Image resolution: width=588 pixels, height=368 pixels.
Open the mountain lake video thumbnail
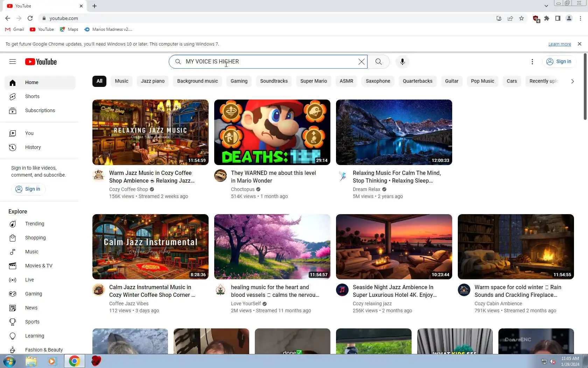click(x=394, y=132)
